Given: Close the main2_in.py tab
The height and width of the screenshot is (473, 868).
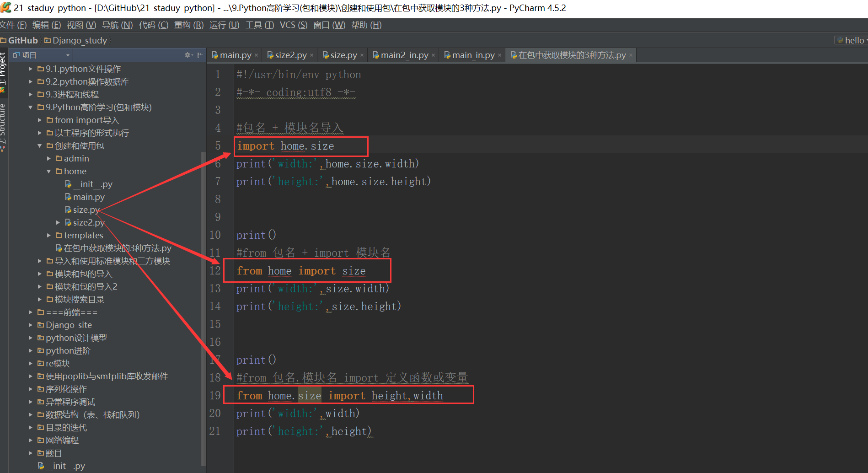Looking at the screenshot, I should tap(433, 55).
